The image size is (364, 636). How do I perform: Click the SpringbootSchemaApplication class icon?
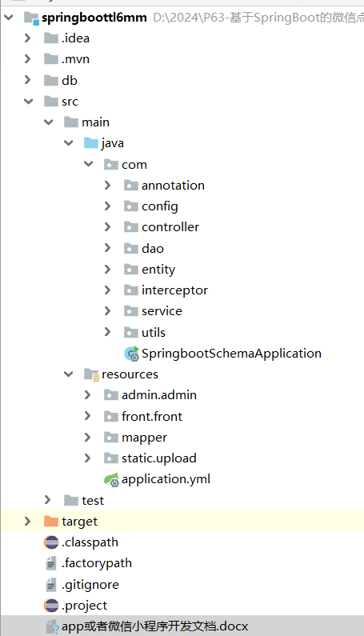pos(132,354)
